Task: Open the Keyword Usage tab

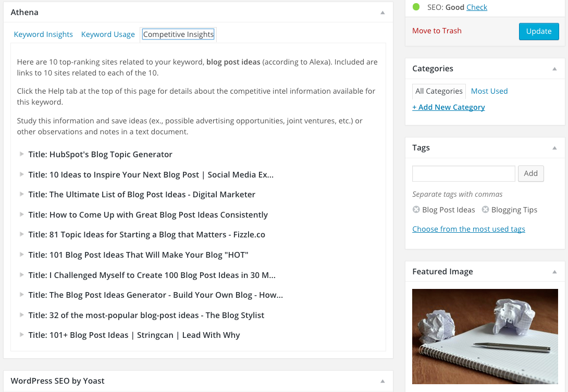Action: (x=108, y=34)
